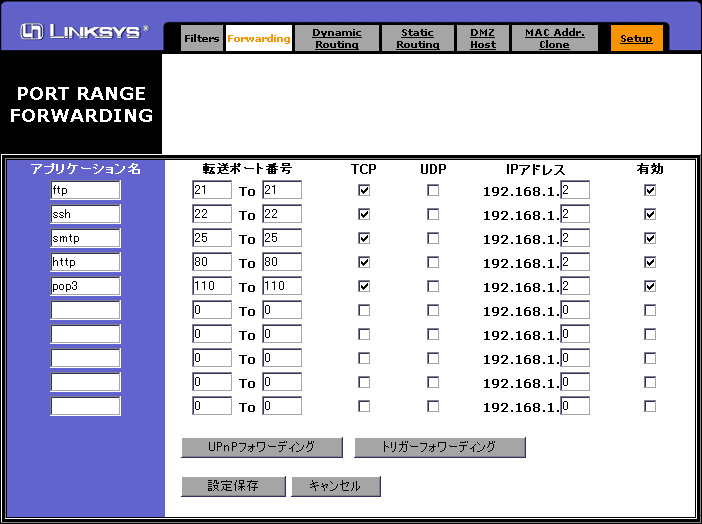Switch to DMZ Host tab
Viewport: 702px width, 524px height.
[483, 39]
